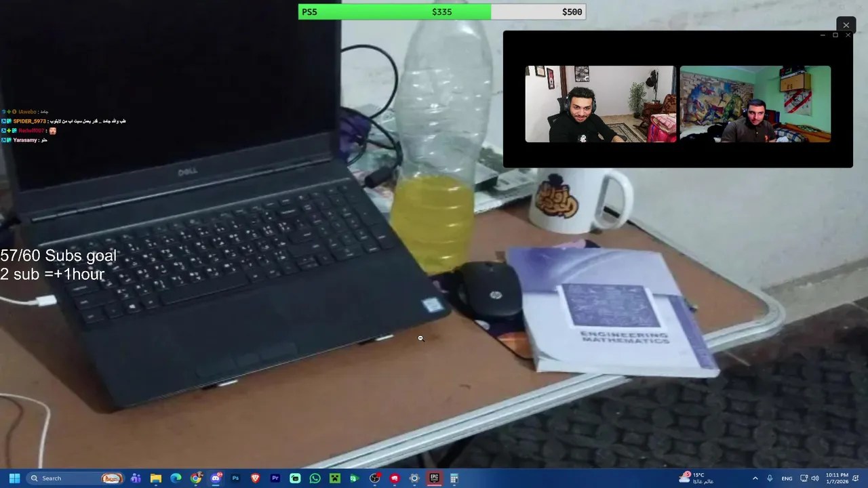Switch to OBS Studio on the taskbar
This screenshot has height=488, width=868.
(x=374, y=478)
